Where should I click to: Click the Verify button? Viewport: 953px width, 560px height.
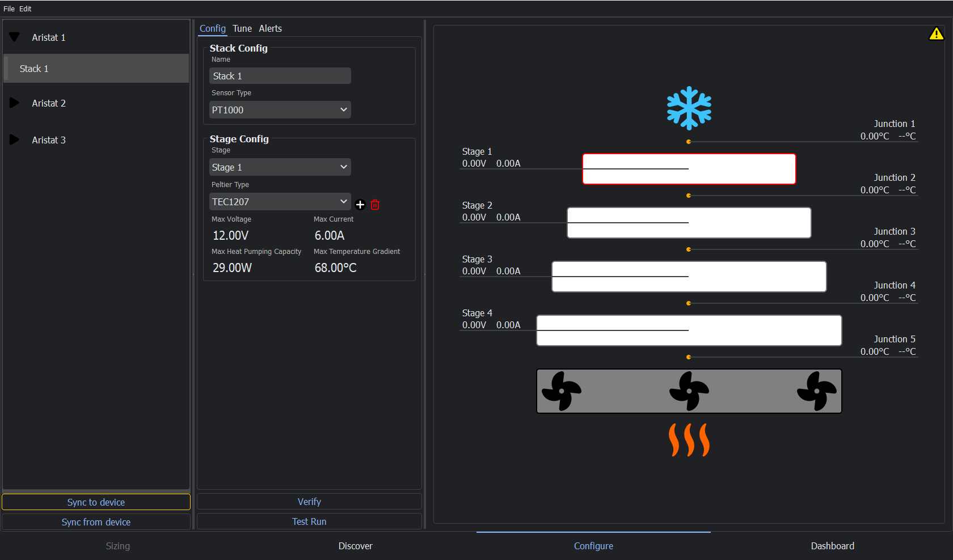[309, 502]
